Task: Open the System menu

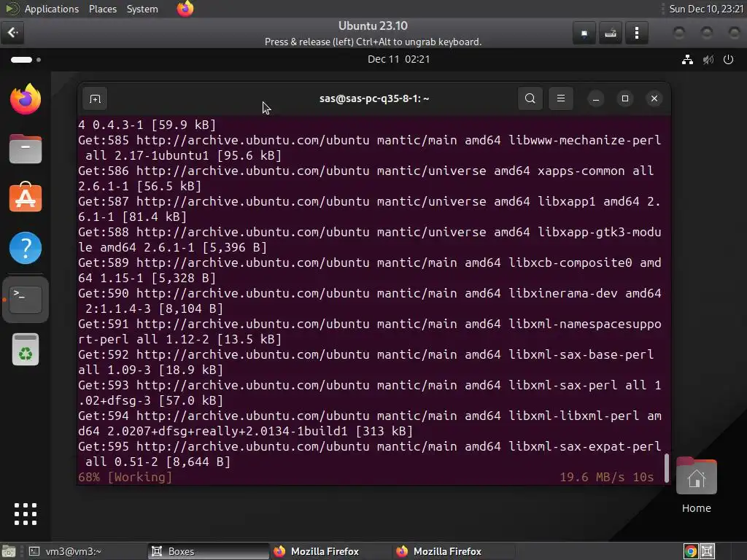Action: pyautogui.click(x=142, y=9)
